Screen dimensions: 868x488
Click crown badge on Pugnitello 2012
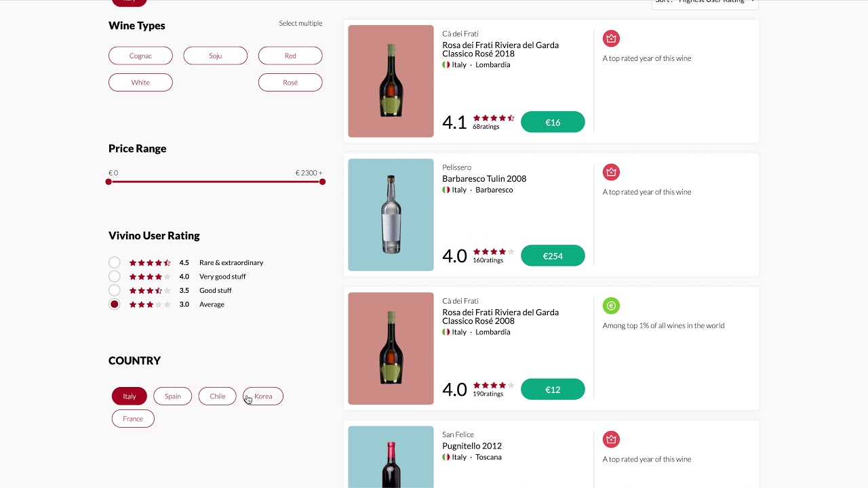[x=611, y=439]
